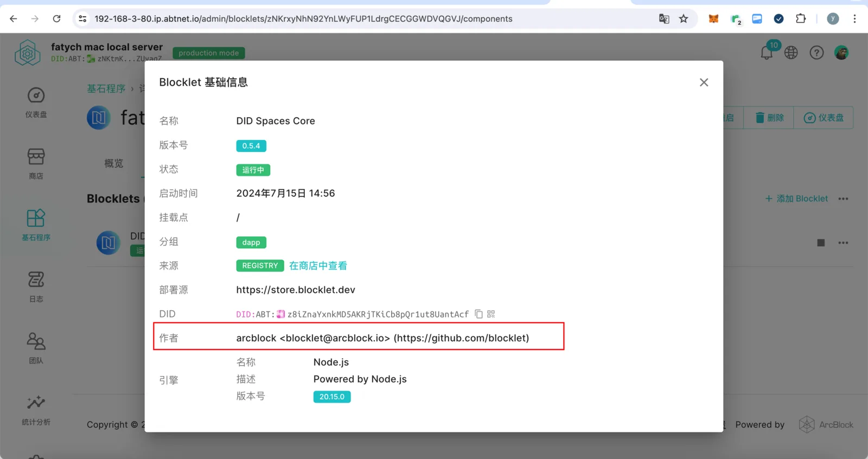868x459 pixels.
Task: Open the Chrome profile avatar
Action: [833, 19]
